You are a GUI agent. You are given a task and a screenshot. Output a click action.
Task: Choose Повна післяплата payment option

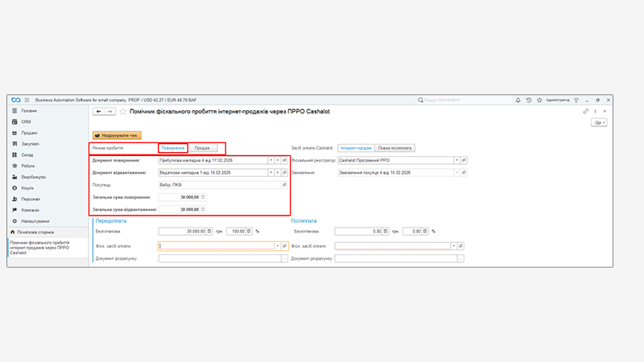[395, 148]
